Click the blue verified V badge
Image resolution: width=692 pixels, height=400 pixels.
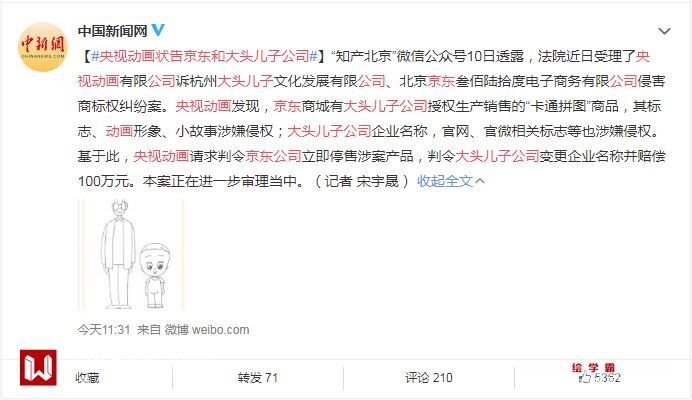pos(158,30)
